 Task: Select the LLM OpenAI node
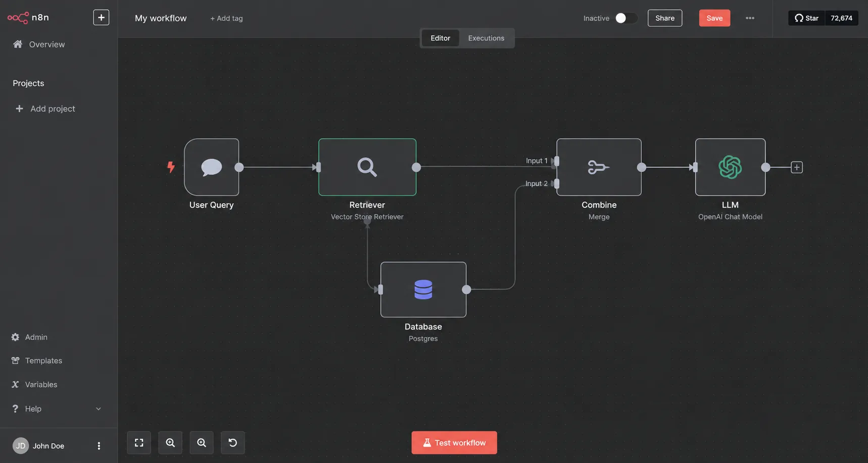pyautogui.click(x=730, y=167)
